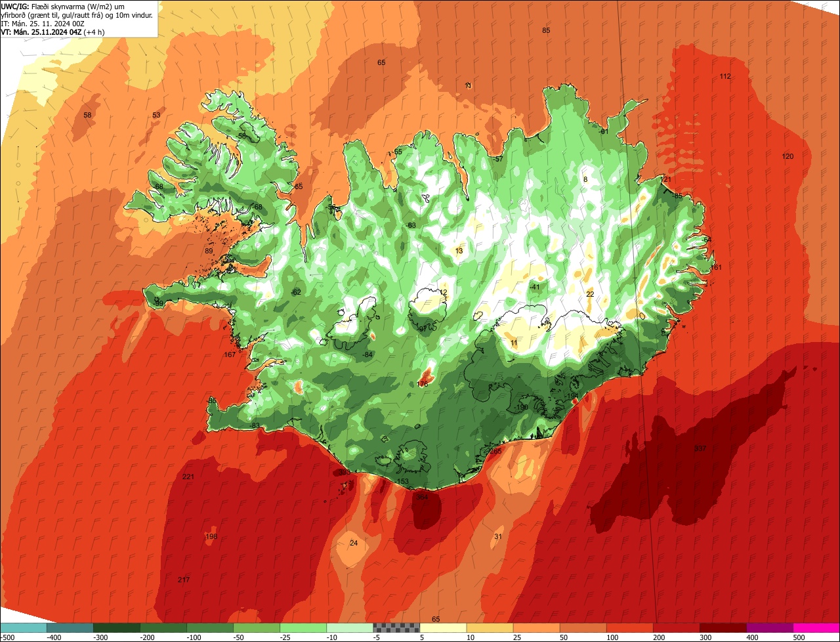This screenshot has width=840, height=642.
Task: Click the -57 value on the north coast
Action: (497, 159)
